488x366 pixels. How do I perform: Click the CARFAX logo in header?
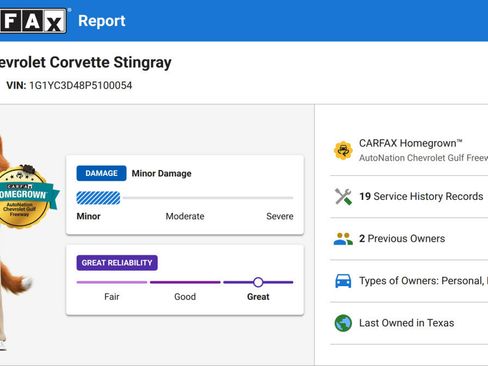[33, 21]
